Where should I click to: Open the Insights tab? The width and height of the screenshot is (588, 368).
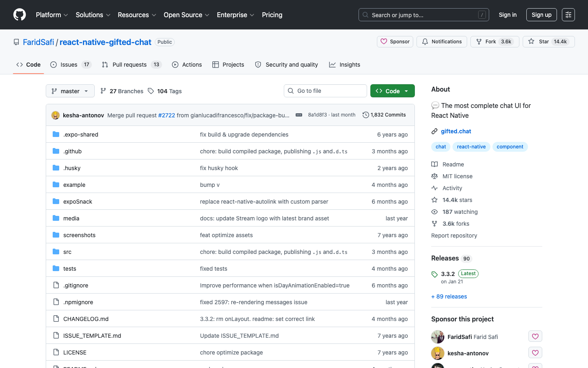(x=345, y=65)
